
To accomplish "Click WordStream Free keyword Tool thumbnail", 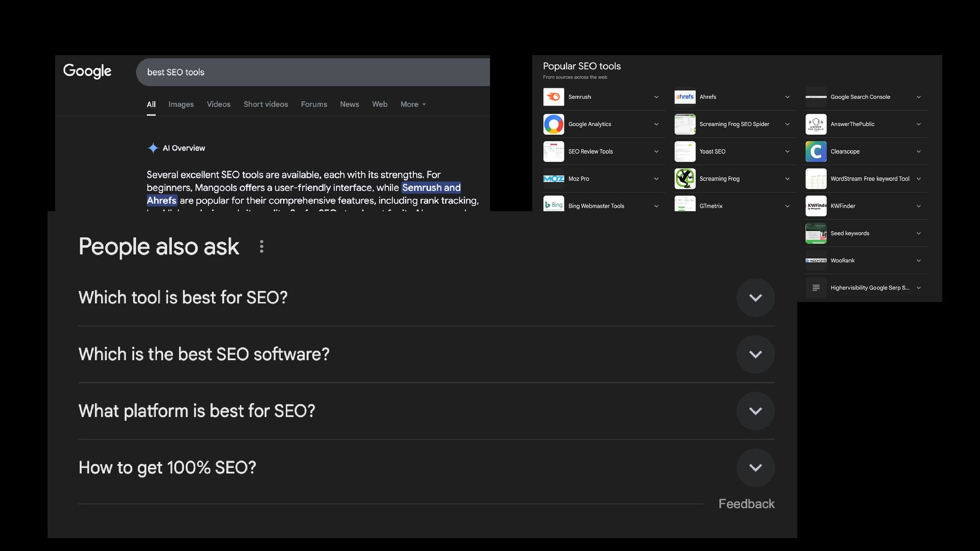I will click(x=816, y=179).
